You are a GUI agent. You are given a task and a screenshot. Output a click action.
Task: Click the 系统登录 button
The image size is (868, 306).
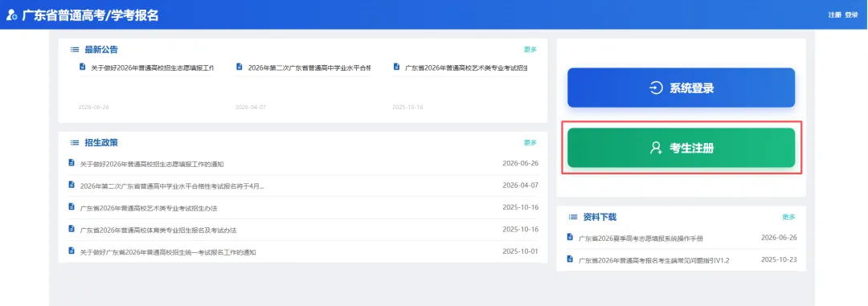click(681, 88)
